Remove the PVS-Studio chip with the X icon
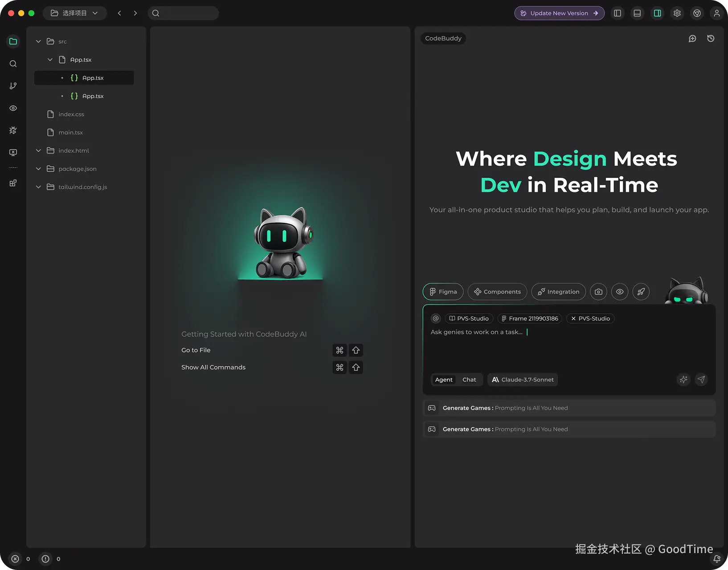Screen dimensions: 728x570 coord(574,318)
